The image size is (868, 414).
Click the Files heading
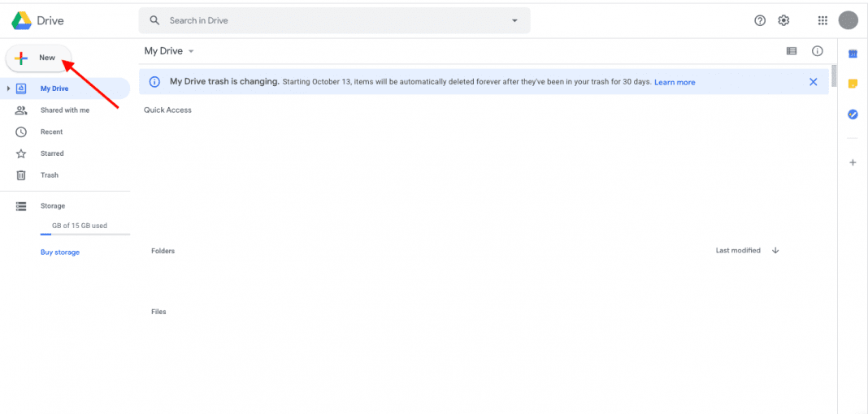pyautogui.click(x=158, y=312)
